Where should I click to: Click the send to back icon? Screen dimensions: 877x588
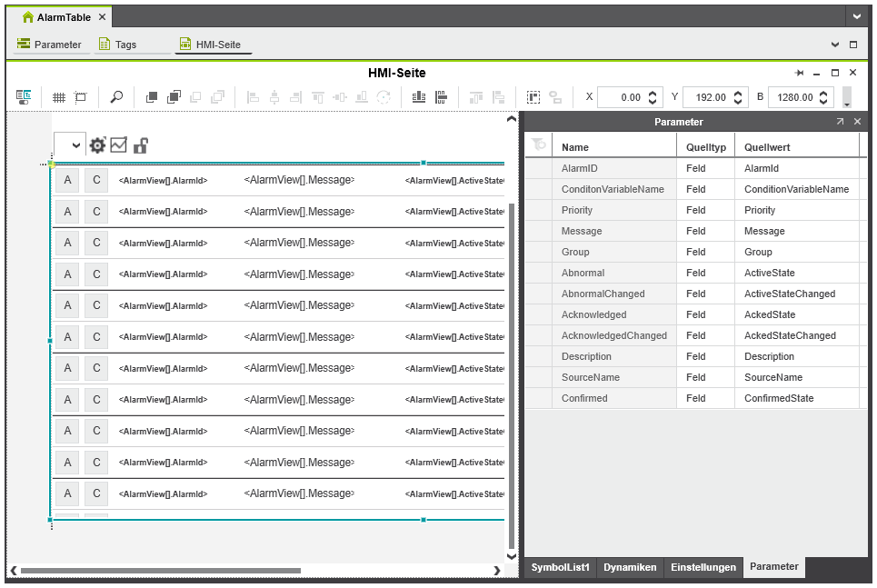click(x=174, y=97)
